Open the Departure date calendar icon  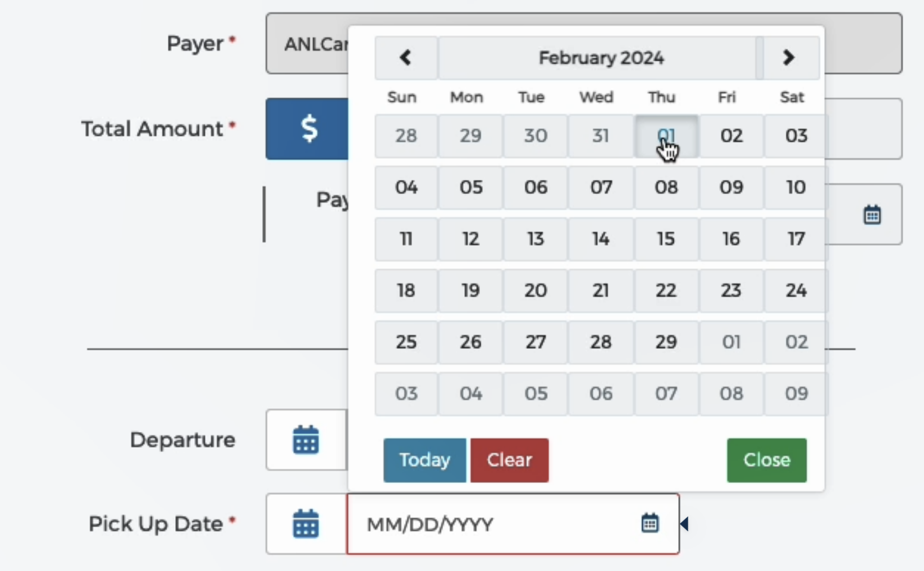click(306, 440)
